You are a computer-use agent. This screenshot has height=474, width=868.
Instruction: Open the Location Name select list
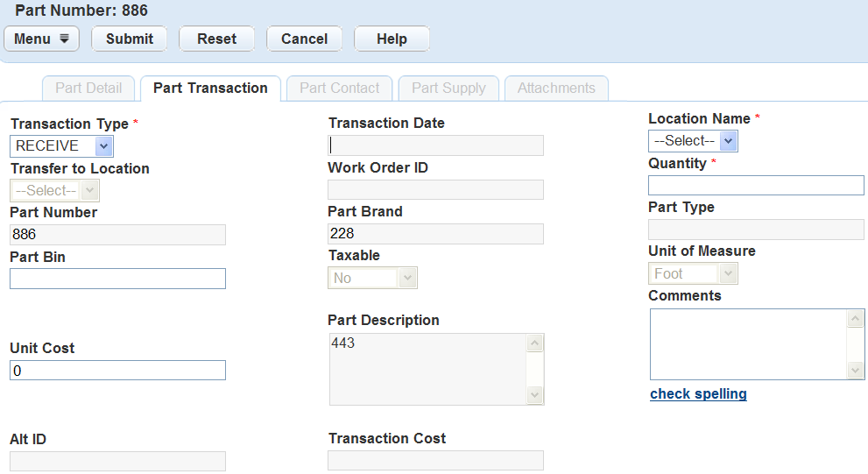click(693, 141)
